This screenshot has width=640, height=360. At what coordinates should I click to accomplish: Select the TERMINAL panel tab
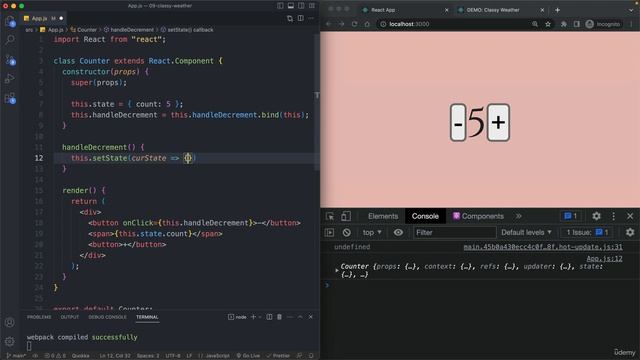(147, 317)
